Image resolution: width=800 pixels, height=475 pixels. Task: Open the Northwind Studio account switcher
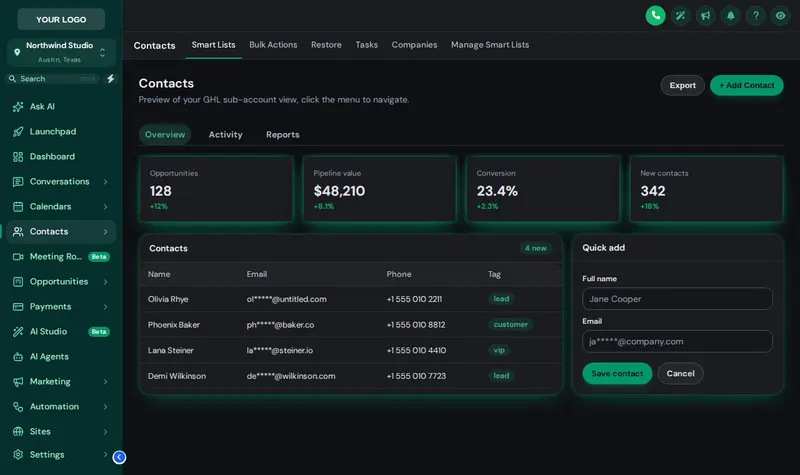tap(61, 52)
